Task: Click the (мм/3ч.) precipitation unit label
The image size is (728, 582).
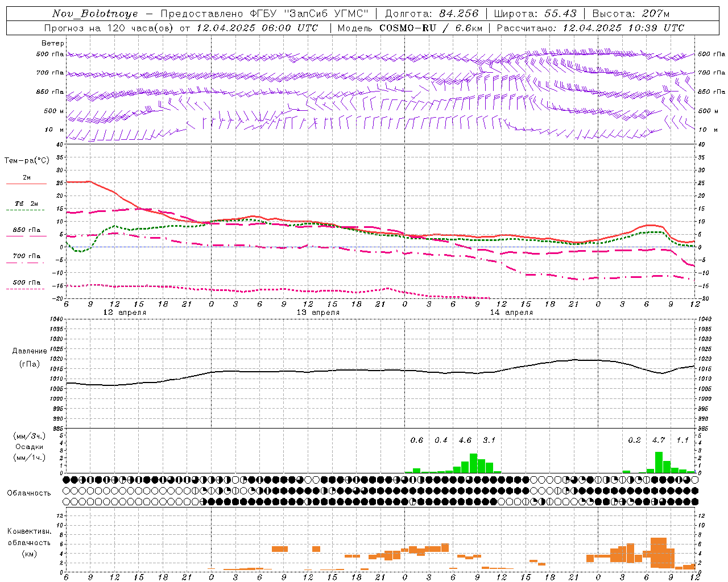Action: (30, 436)
